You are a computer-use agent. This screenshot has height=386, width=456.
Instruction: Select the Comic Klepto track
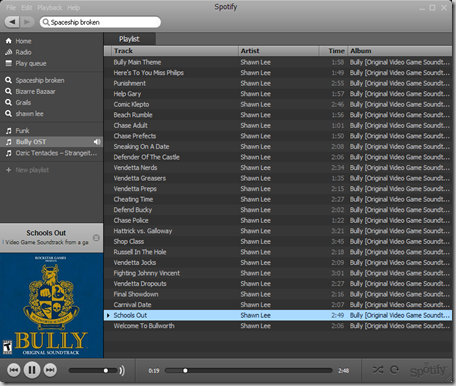coord(278,104)
